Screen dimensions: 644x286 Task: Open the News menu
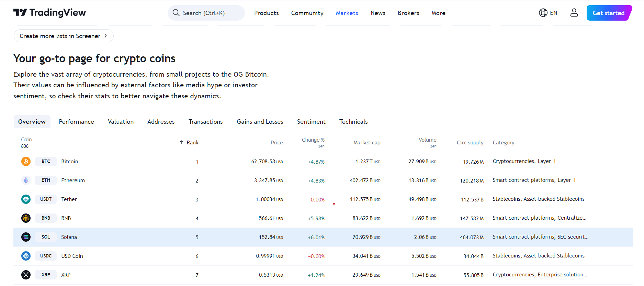pos(378,13)
